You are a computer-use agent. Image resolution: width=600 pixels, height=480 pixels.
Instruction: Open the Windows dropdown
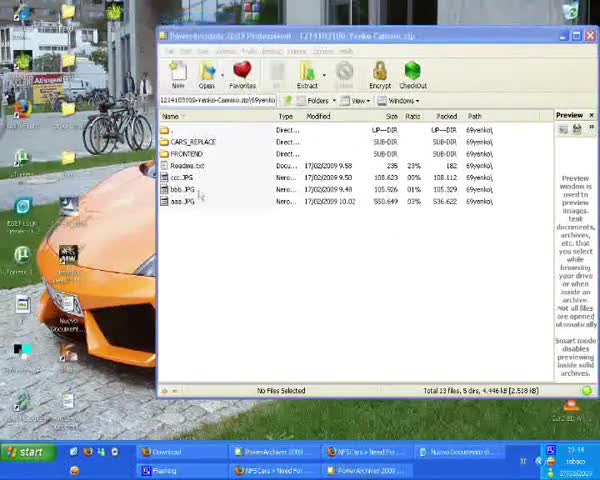tap(401, 101)
